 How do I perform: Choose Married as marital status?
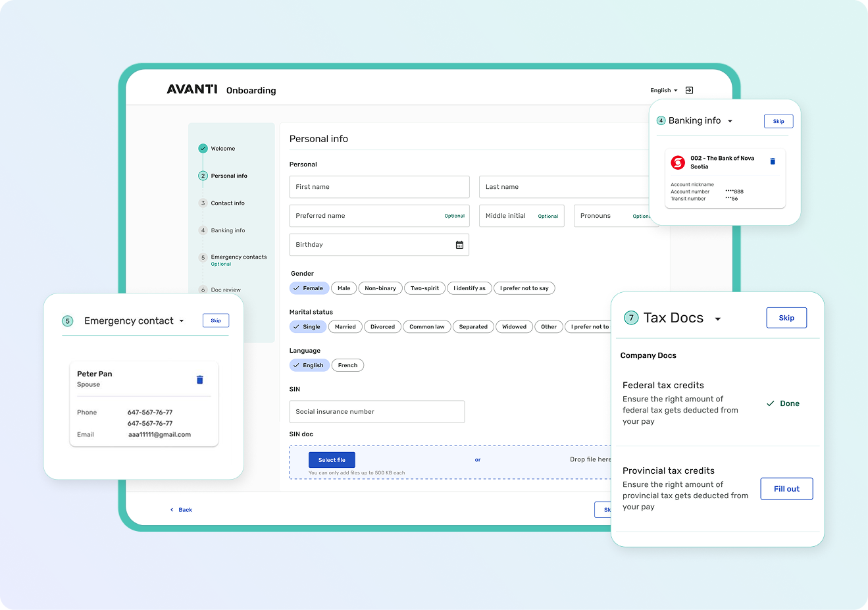coord(345,326)
